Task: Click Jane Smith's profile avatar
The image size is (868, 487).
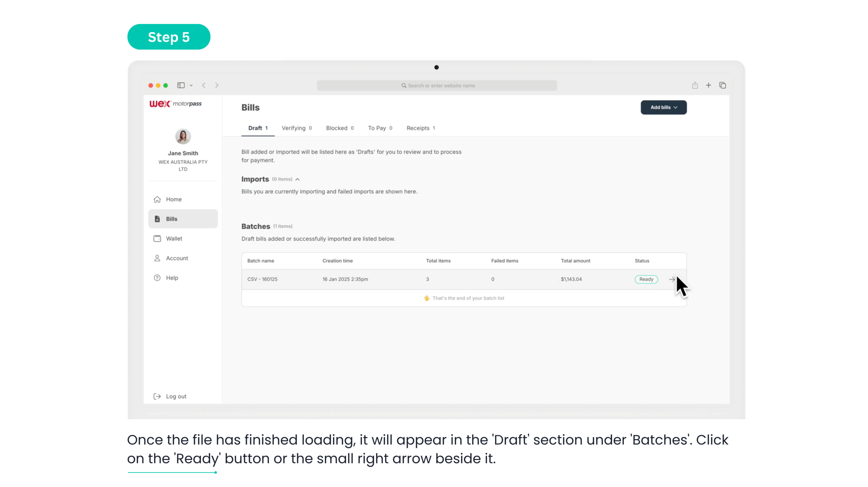Action: click(x=183, y=137)
